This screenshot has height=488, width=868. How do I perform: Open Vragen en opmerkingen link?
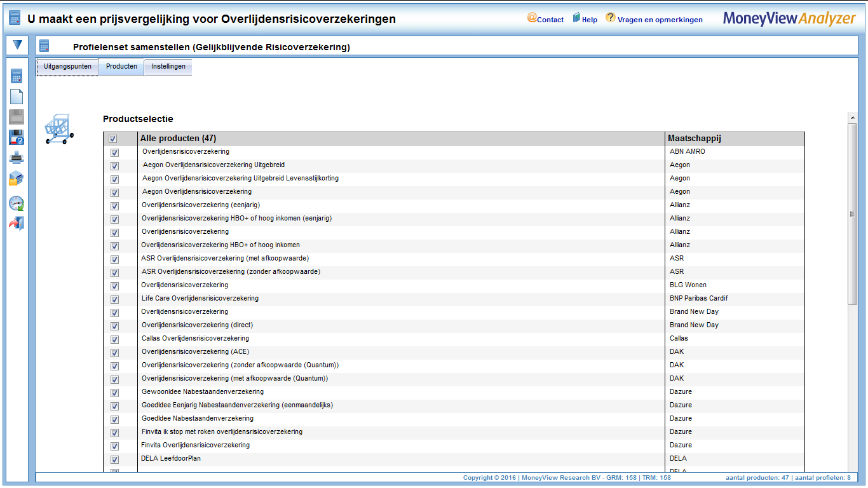[660, 20]
